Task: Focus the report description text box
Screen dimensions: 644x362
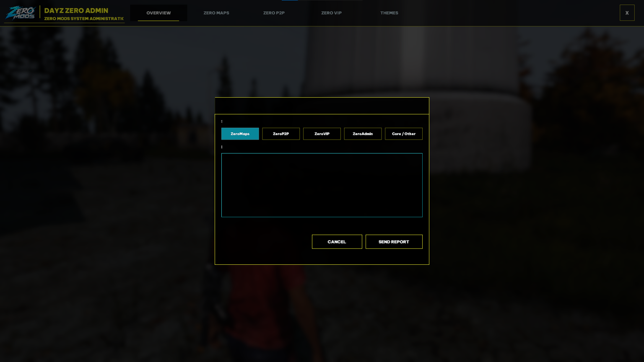Action: tap(322, 185)
